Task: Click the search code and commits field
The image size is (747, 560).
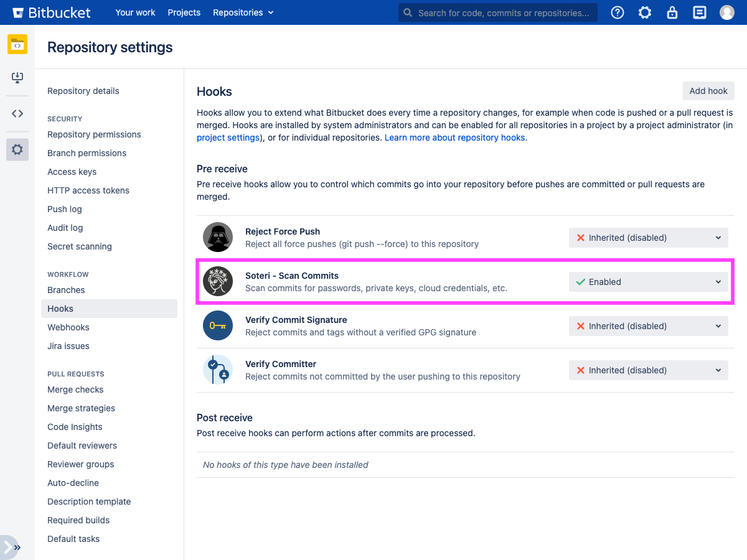Action: (x=503, y=12)
